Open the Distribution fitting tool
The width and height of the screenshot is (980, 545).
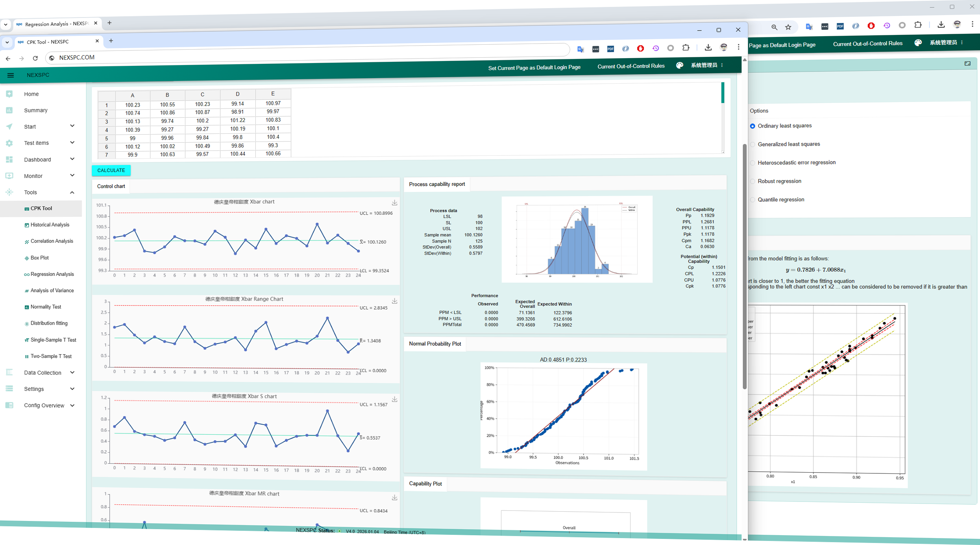click(x=49, y=323)
